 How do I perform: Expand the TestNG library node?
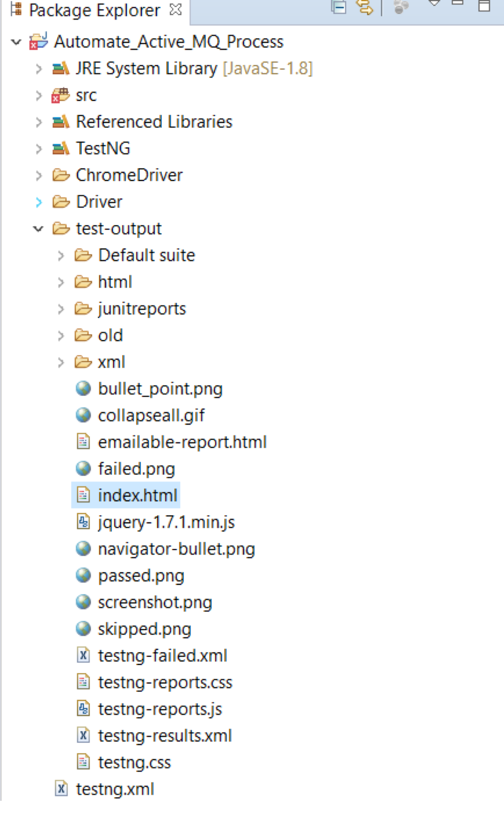(x=38, y=149)
